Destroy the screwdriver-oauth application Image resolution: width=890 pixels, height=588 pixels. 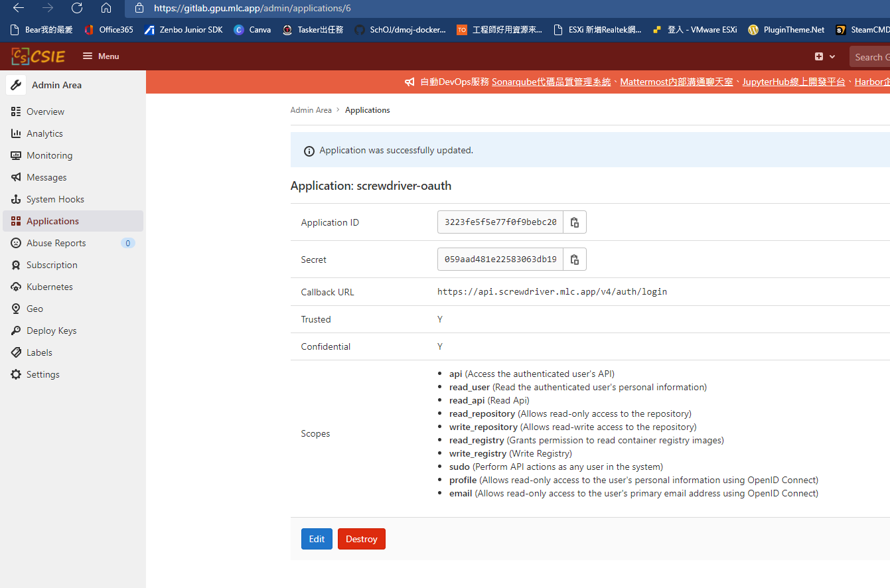pyautogui.click(x=361, y=539)
